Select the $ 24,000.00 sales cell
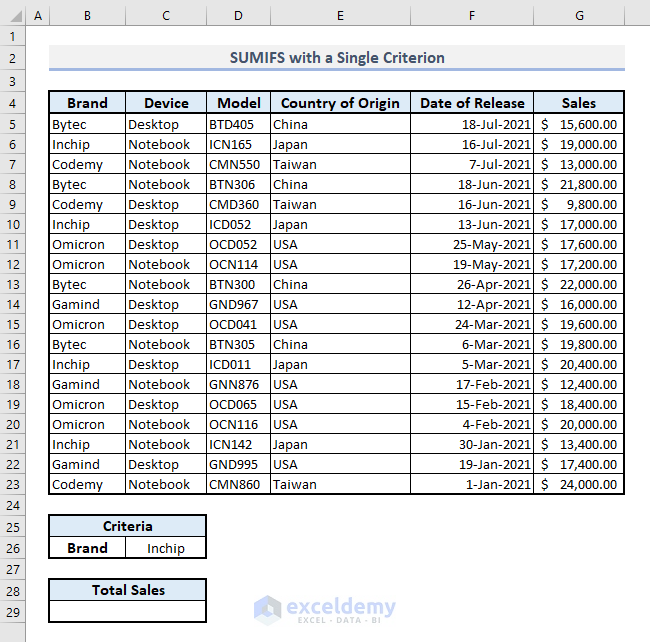This screenshot has height=642, width=650. 579,484
